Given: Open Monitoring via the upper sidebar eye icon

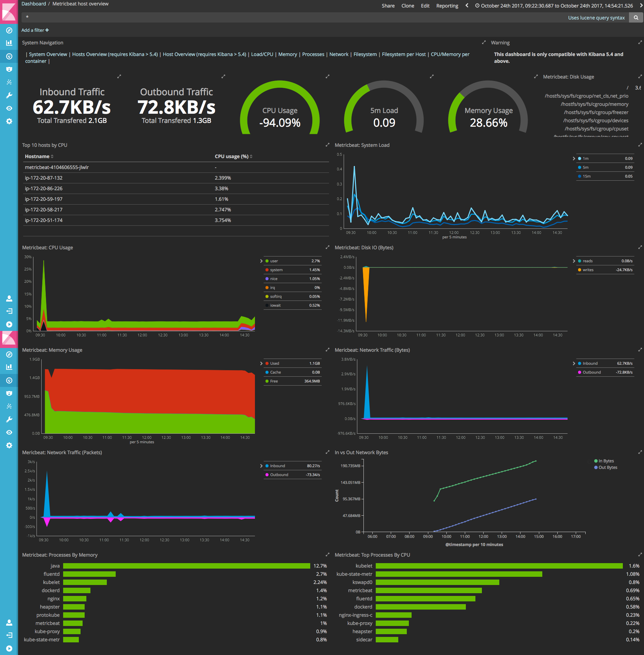Looking at the screenshot, I should [9, 108].
